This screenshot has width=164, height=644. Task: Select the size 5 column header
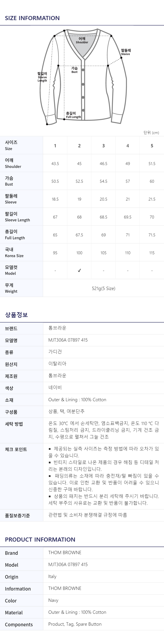point(152,146)
